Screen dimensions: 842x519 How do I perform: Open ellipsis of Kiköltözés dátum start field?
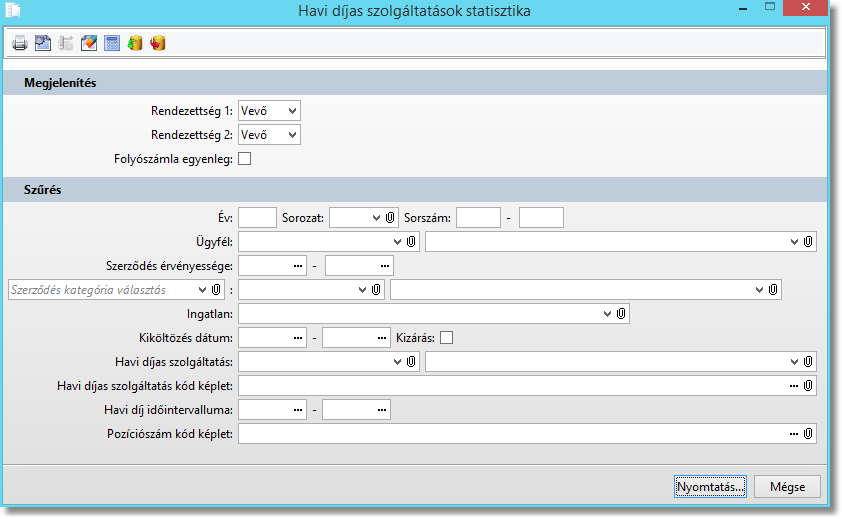pos(298,338)
